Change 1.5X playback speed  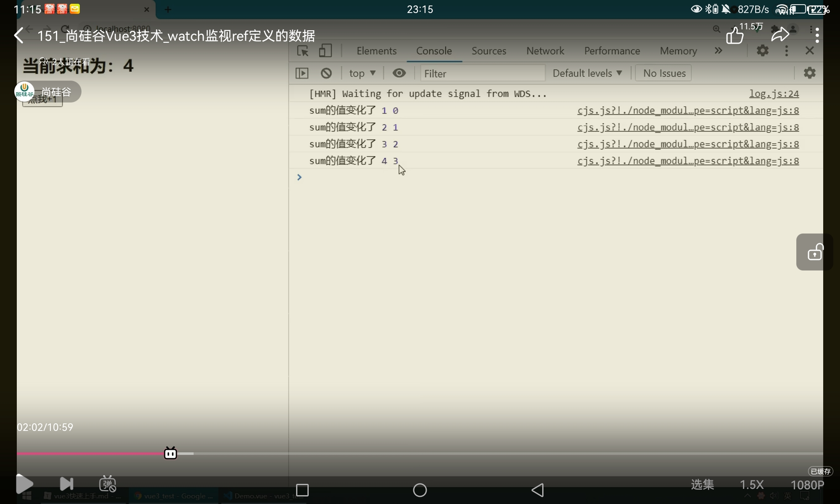751,485
